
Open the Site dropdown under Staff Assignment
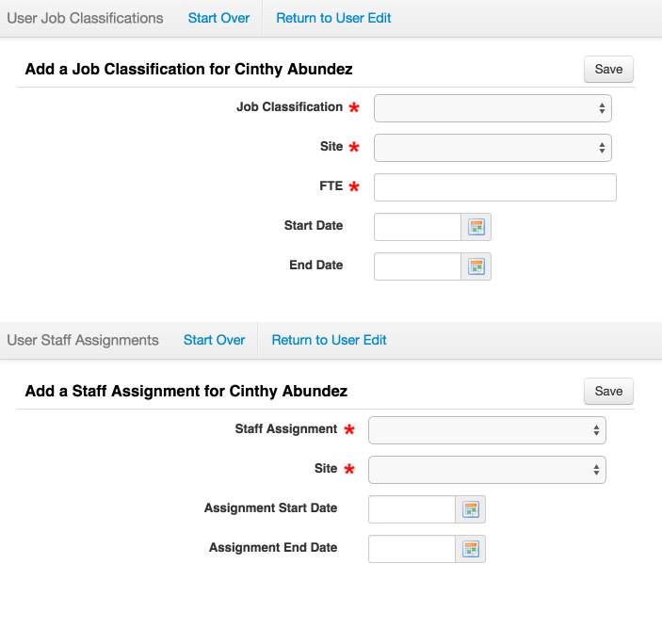coord(487,470)
